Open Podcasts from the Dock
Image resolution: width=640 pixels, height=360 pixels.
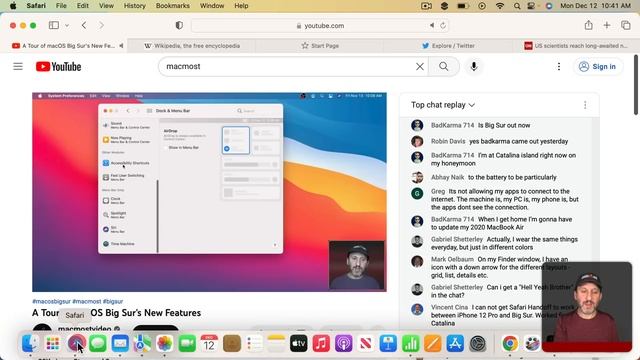click(x=343, y=343)
